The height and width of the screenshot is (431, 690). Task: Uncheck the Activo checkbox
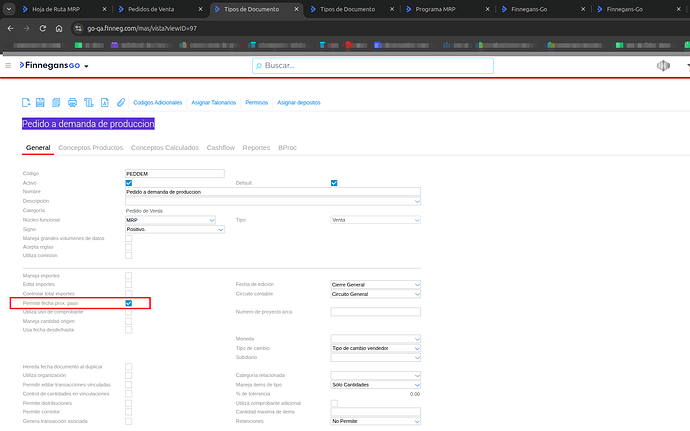click(x=128, y=183)
